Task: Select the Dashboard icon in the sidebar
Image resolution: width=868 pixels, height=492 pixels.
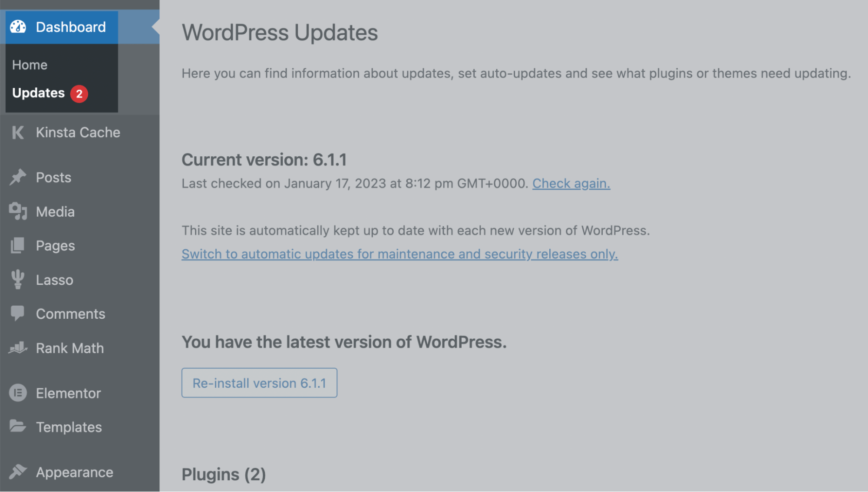Action: [x=17, y=26]
